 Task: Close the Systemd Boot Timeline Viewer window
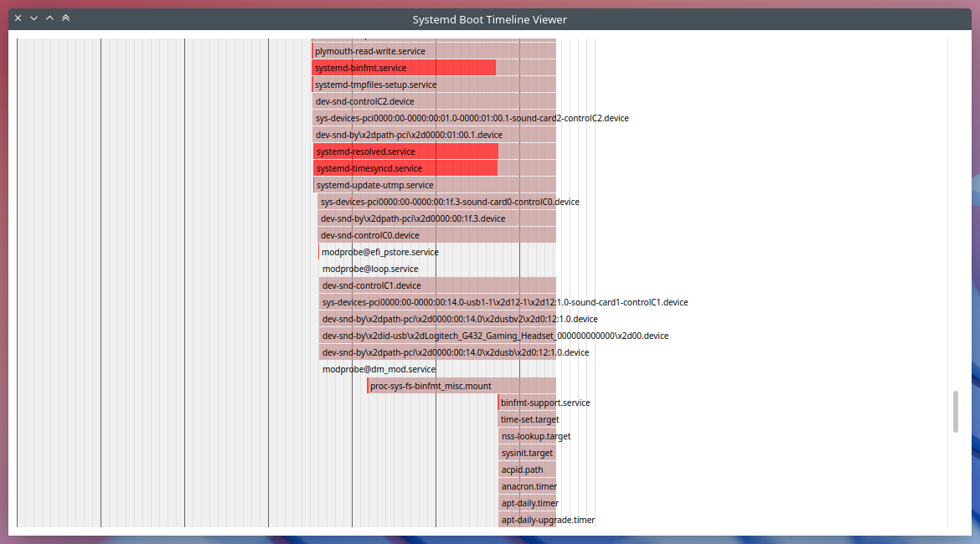click(18, 18)
